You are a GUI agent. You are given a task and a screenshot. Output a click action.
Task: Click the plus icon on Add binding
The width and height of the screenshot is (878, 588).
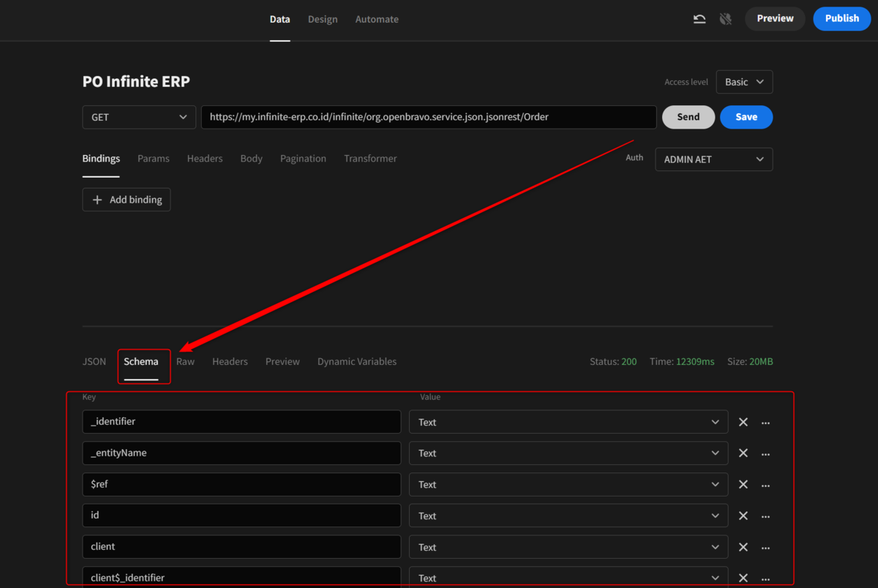(x=96, y=199)
